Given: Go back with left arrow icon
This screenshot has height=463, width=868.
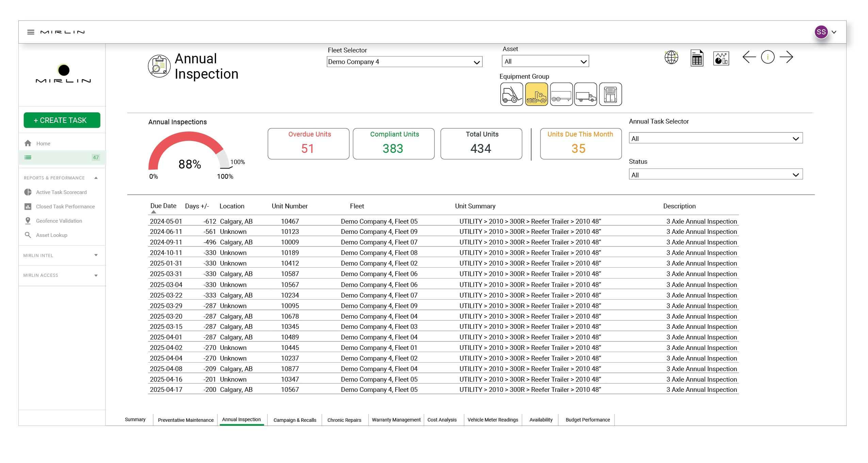Looking at the screenshot, I should pos(749,57).
